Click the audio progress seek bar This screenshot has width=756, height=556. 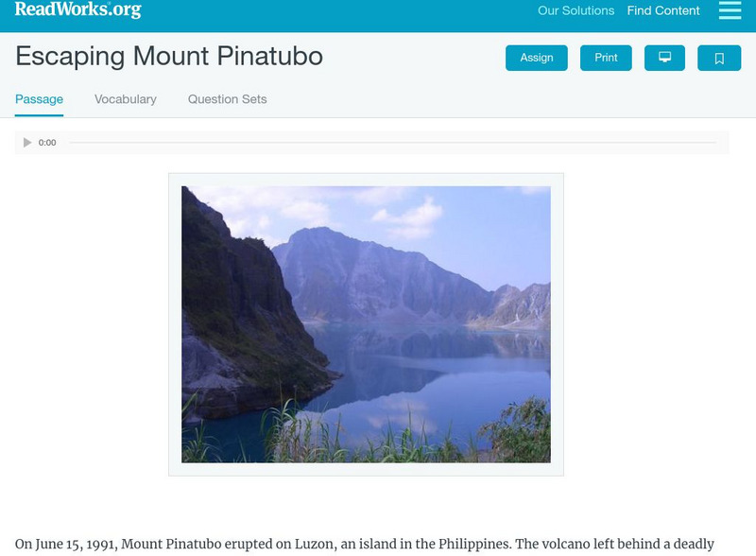tap(392, 143)
